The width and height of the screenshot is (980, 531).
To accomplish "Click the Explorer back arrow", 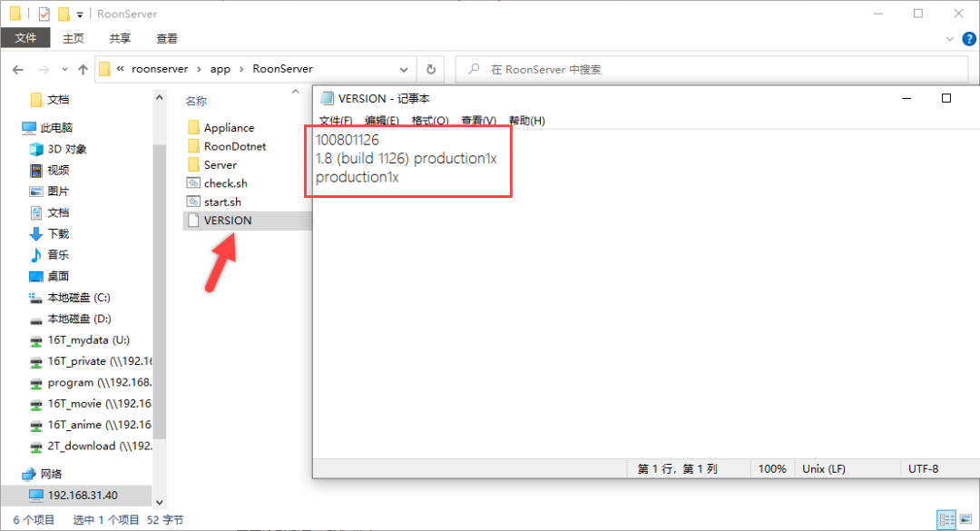I will tap(17, 69).
